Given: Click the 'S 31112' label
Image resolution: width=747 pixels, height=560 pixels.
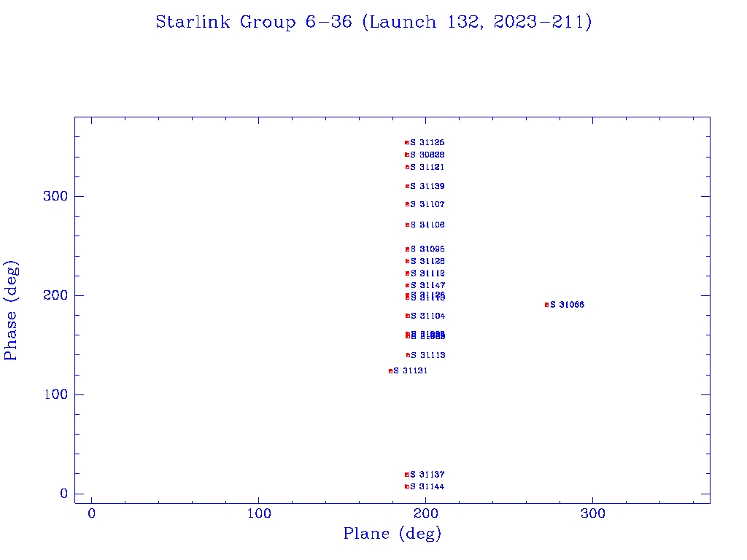Looking at the screenshot, I should 427,273.
